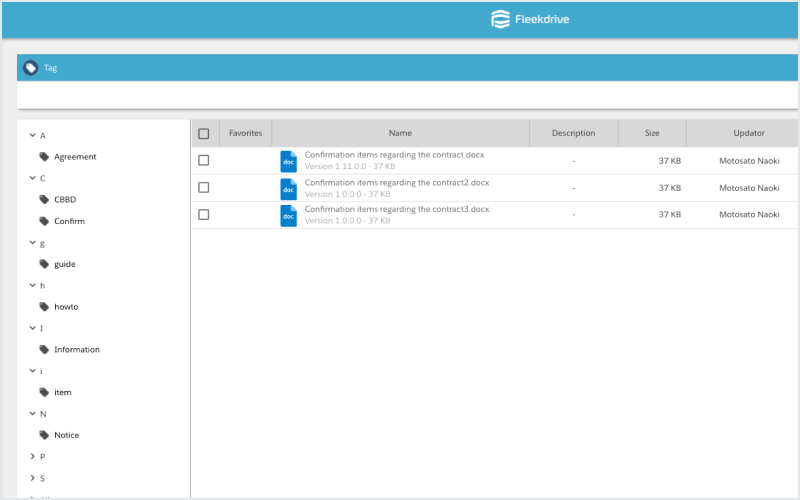Collapse the A tag group
Viewport: 800px width, 500px height.
tap(33, 135)
